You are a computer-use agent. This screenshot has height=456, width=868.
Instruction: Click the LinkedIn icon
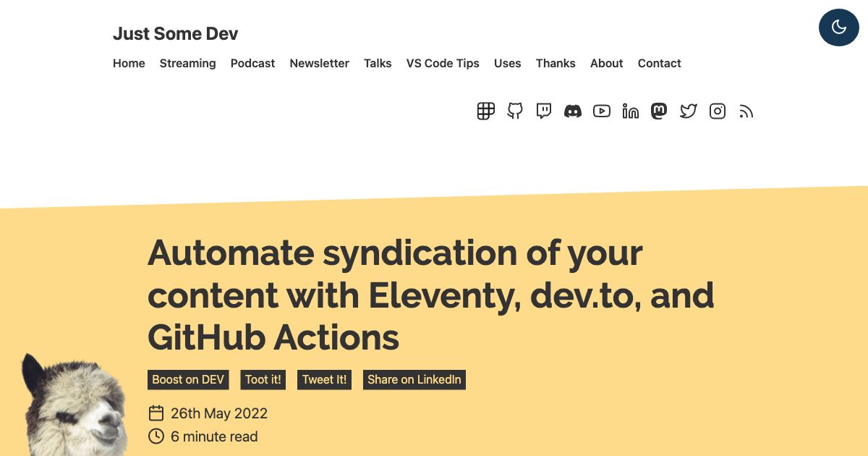630,111
